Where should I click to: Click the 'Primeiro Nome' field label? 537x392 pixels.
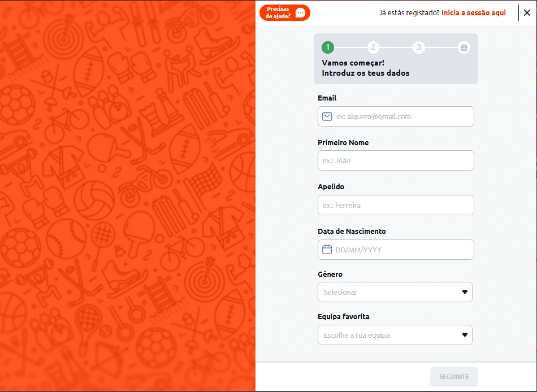(343, 142)
